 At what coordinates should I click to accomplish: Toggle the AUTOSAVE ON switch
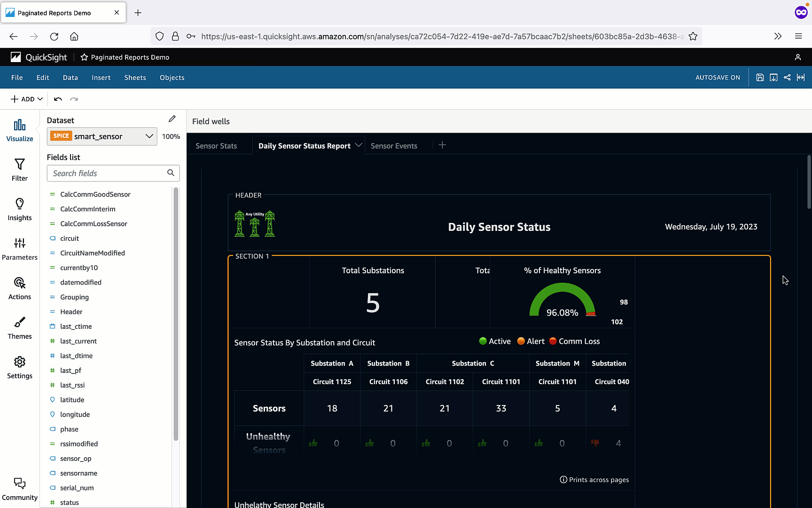[x=718, y=77]
